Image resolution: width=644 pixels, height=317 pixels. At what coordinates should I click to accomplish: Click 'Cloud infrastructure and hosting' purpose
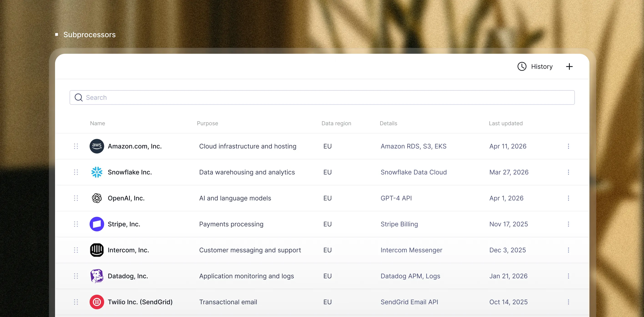tap(247, 146)
